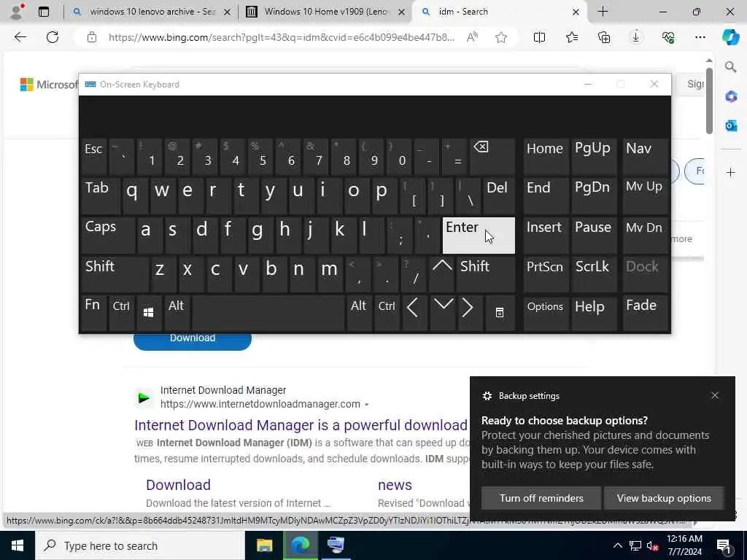Click the Type here to search box
Screen dimensions: 747x560
tap(140, 545)
